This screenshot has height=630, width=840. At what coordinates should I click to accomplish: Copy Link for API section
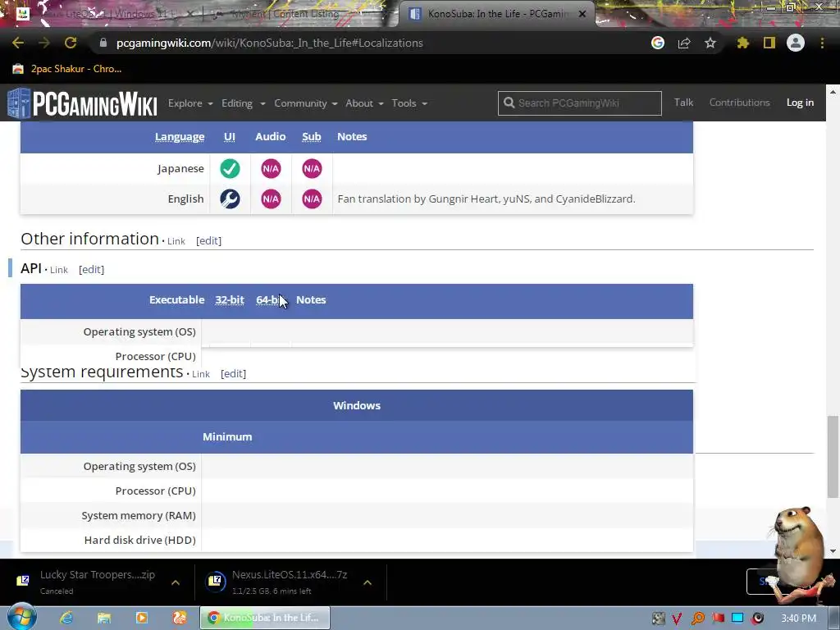click(59, 270)
